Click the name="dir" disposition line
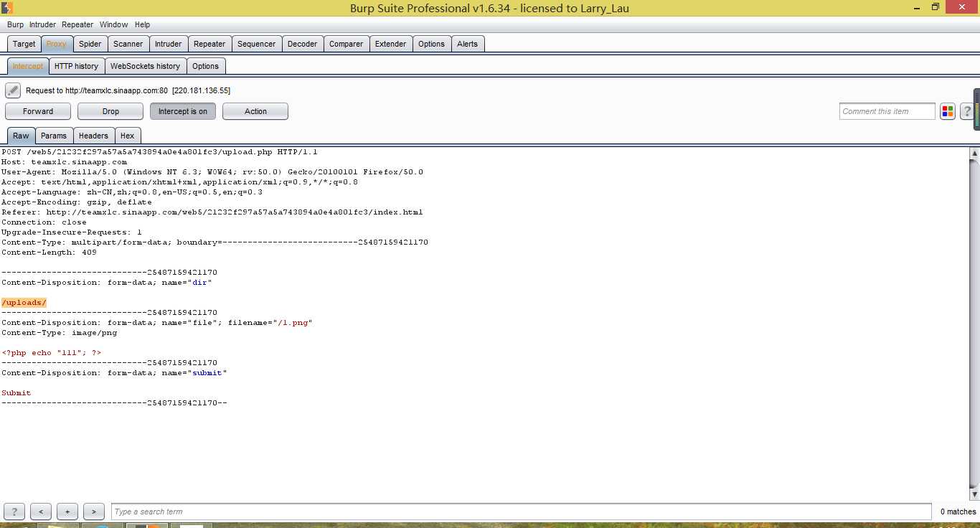980x528 pixels. click(x=107, y=283)
